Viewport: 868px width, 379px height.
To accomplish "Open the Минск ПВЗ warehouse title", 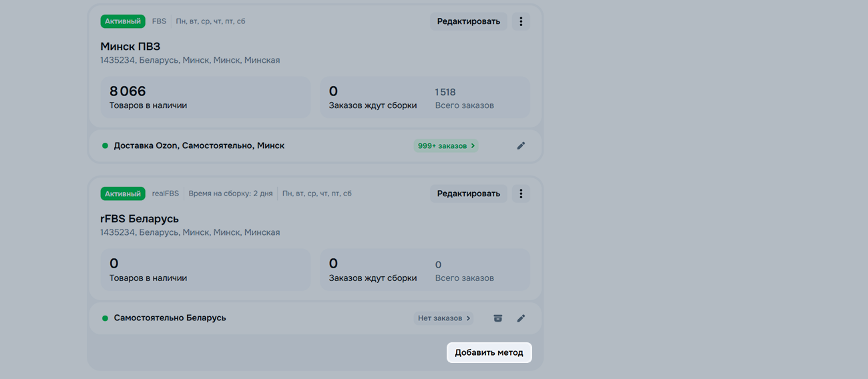I will (x=130, y=47).
